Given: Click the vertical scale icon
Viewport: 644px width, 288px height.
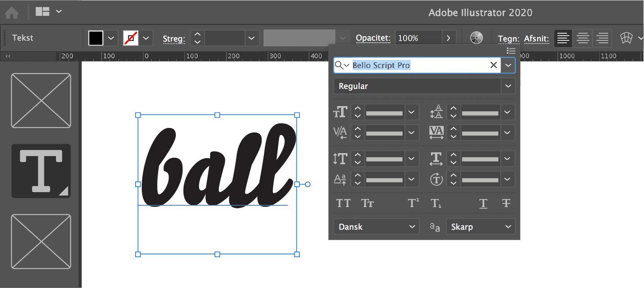Looking at the screenshot, I should [340, 158].
